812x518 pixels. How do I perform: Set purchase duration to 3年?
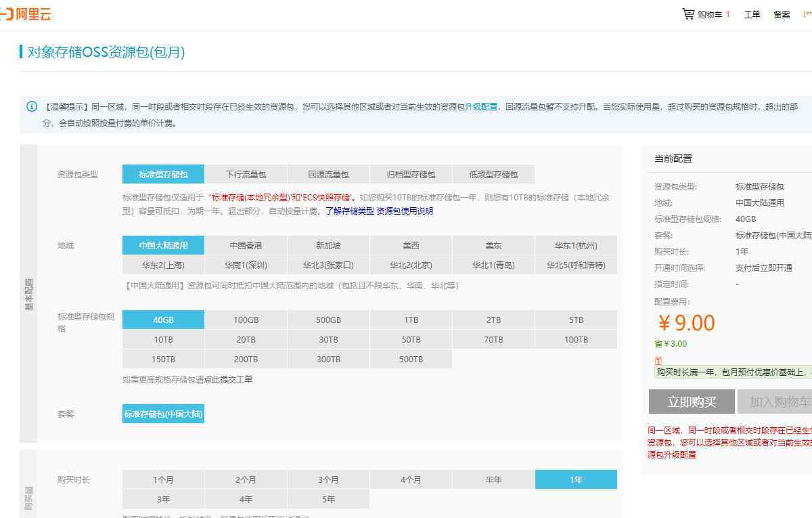(163, 499)
